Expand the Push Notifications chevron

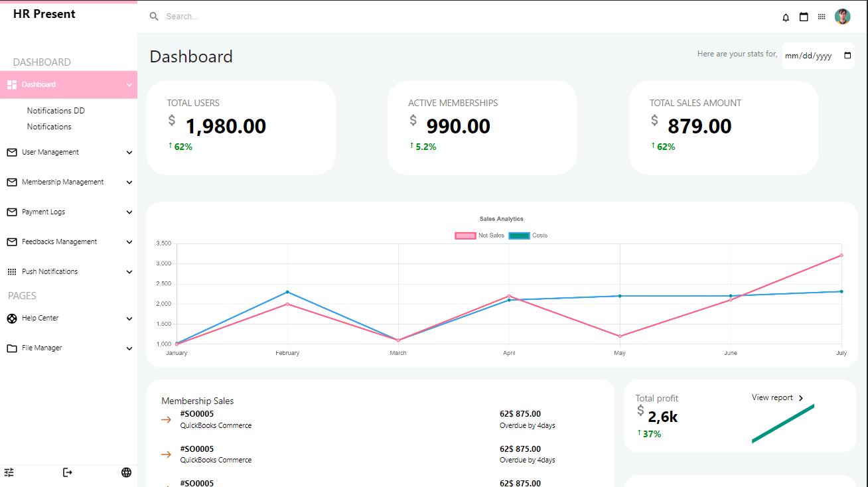click(x=129, y=272)
